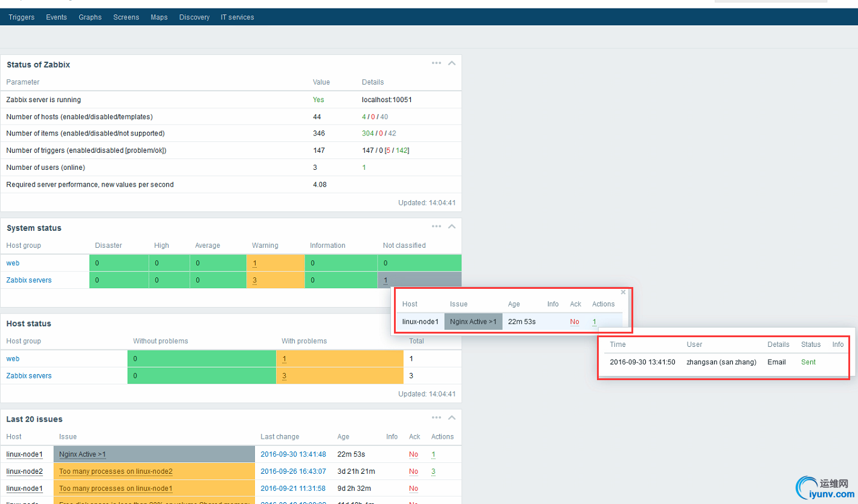The image size is (858, 504).
Task: Show the web group's Warning count in System status
Action: coord(255,263)
